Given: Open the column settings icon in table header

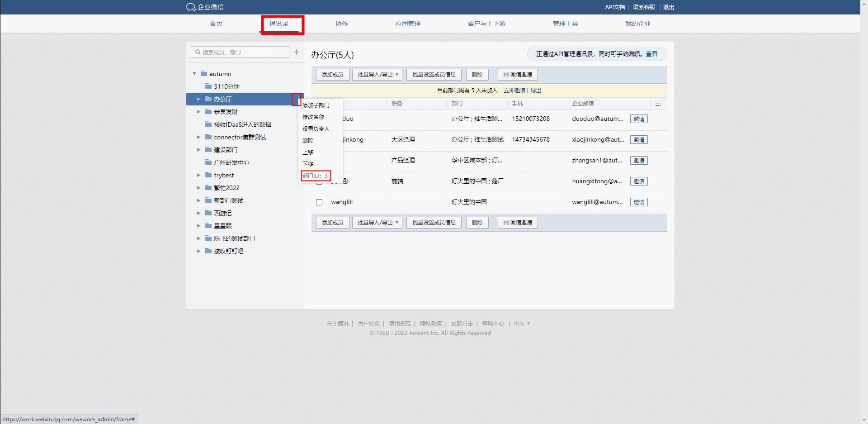Looking at the screenshot, I should [658, 104].
